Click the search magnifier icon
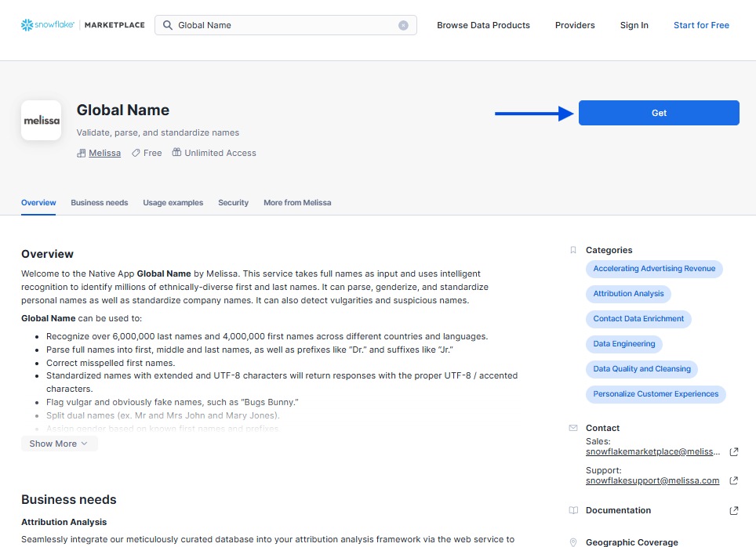This screenshot has width=756, height=547. (x=167, y=25)
